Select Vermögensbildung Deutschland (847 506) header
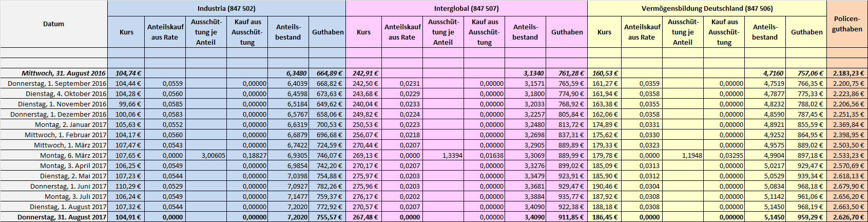The image size is (868, 222). (707, 9)
